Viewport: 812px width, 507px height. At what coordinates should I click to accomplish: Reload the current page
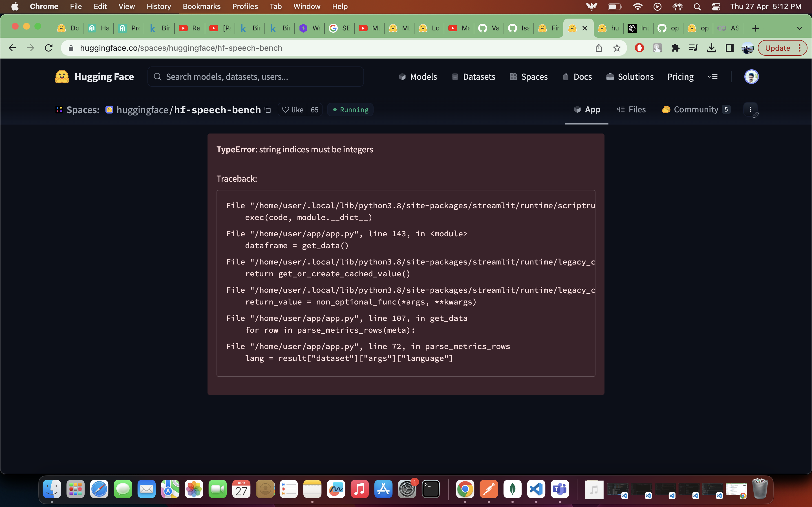click(49, 48)
